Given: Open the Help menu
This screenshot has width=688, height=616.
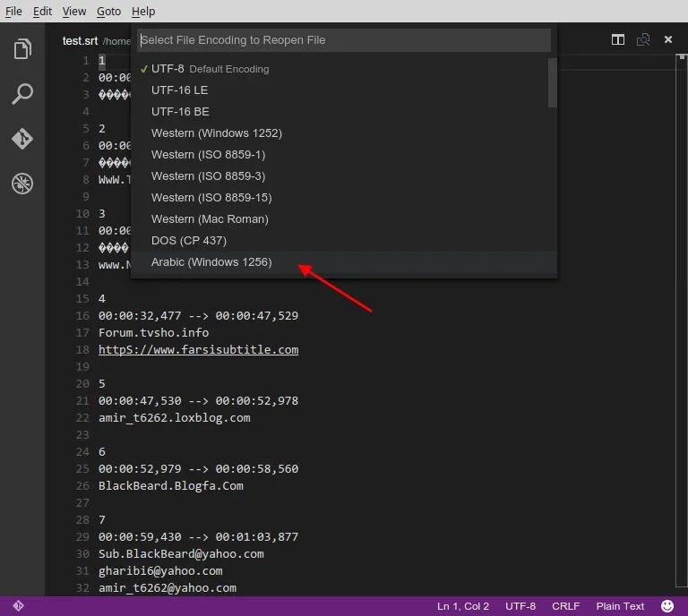Looking at the screenshot, I should pos(143,12).
